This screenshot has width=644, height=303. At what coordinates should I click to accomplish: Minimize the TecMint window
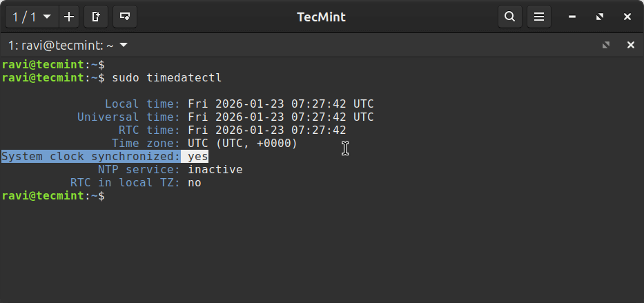(572, 17)
